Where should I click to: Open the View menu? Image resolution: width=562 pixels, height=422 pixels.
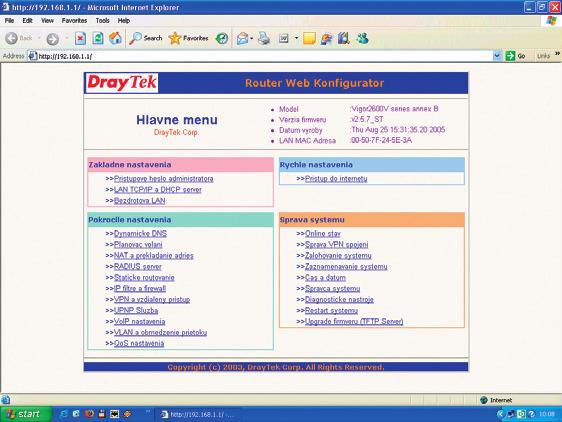tap(47, 21)
